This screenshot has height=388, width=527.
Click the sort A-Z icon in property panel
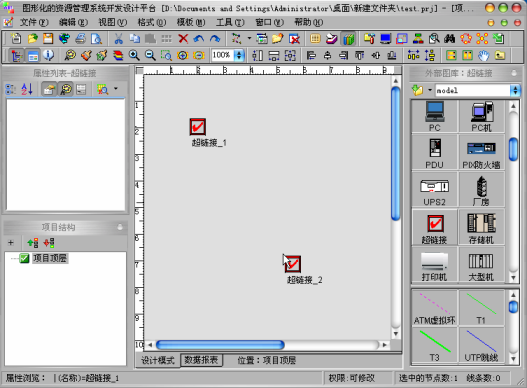click(27, 89)
